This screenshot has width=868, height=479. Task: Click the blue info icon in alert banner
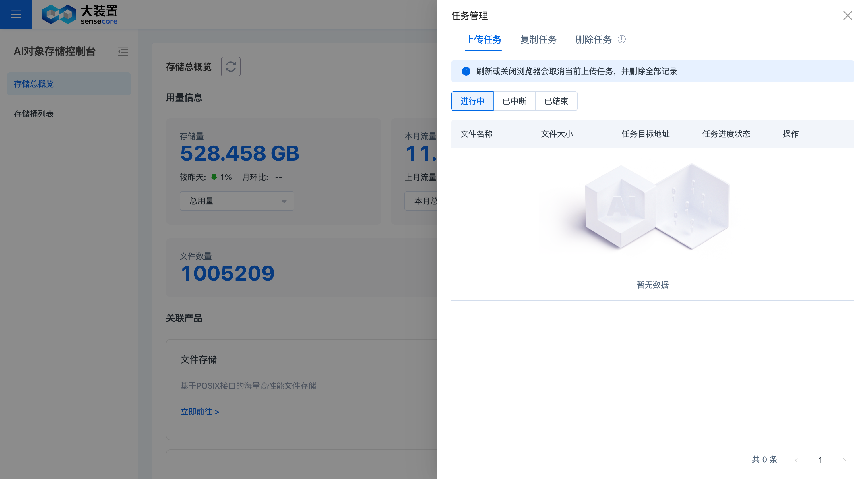pos(466,71)
